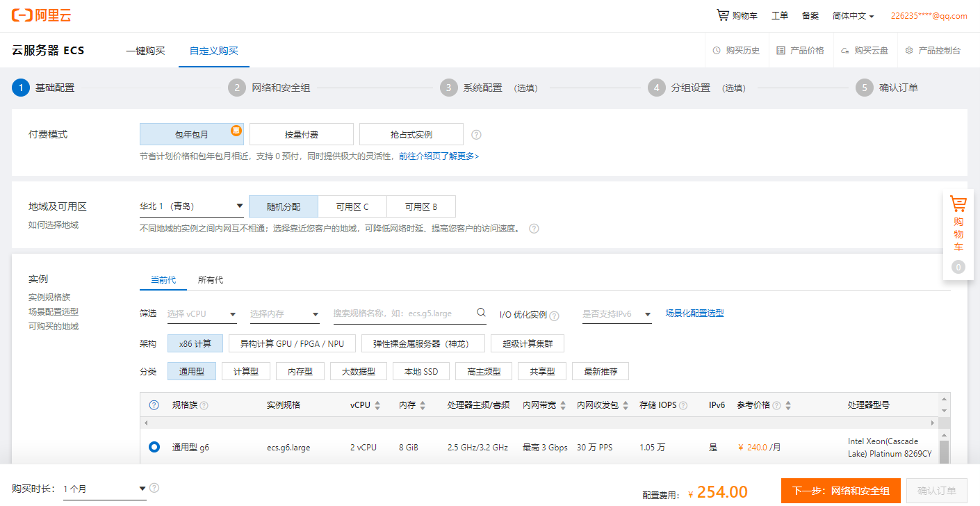This screenshot has width=980, height=506.
Task: Open 产品价格 page
Action: point(800,51)
